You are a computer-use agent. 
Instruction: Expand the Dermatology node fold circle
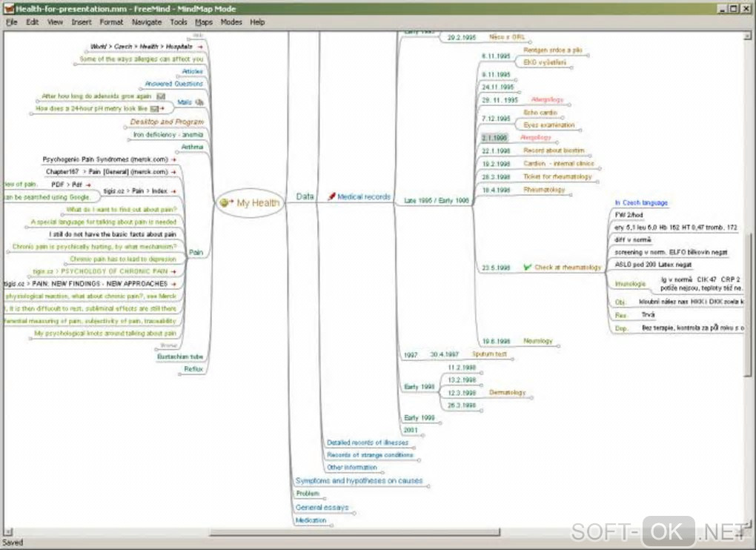pyautogui.click(x=531, y=398)
